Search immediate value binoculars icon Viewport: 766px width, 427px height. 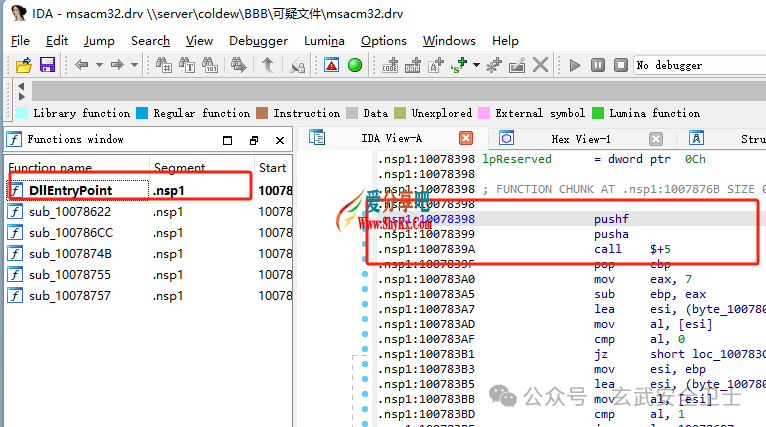click(164, 65)
